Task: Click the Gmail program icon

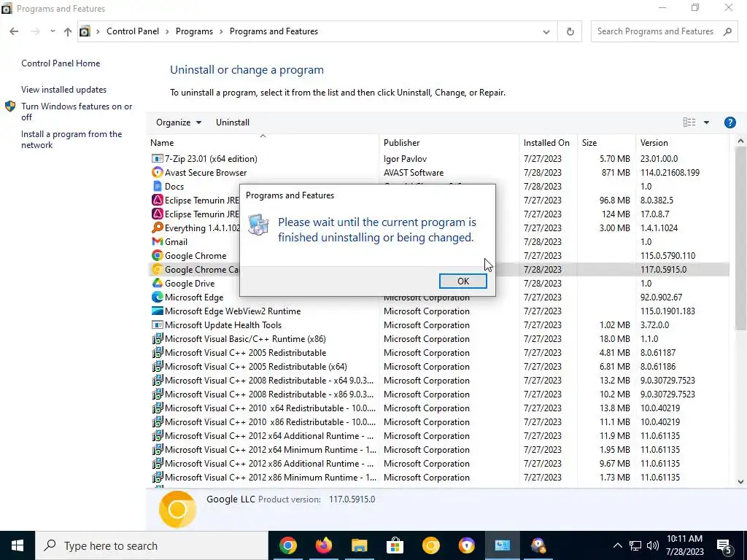Action: [158, 241]
